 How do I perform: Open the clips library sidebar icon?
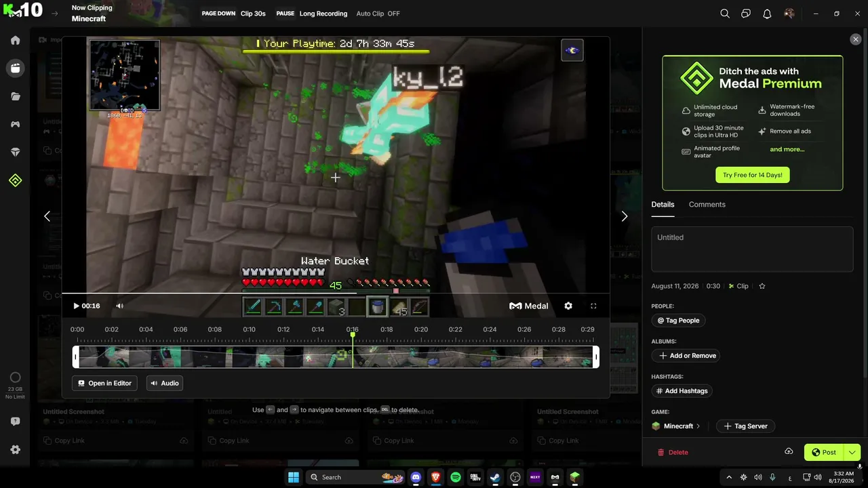[15, 68]
